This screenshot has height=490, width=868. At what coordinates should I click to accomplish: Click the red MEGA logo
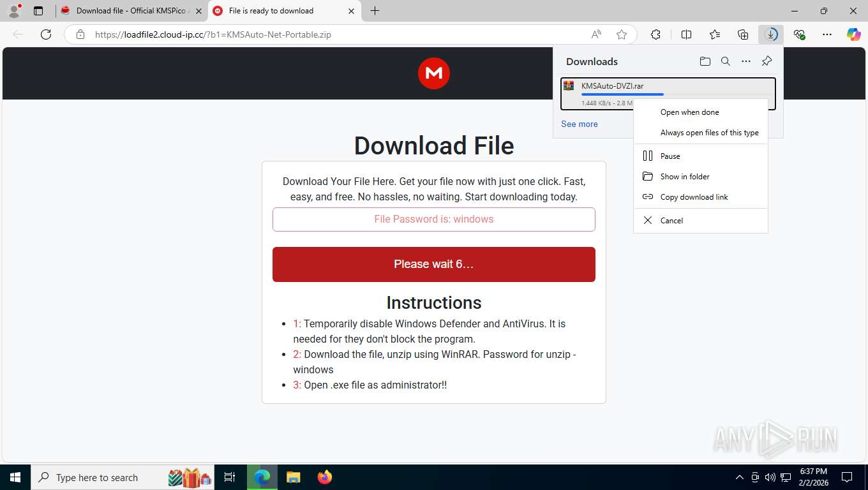pos(434,73)
